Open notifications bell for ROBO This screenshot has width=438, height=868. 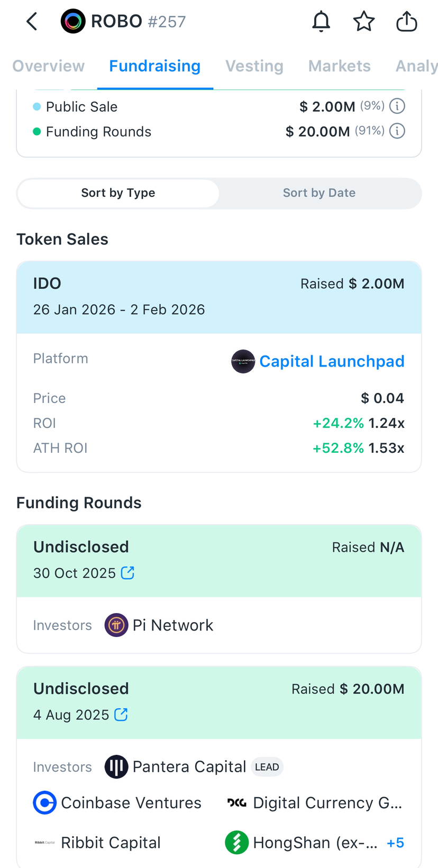click(321, 22)
